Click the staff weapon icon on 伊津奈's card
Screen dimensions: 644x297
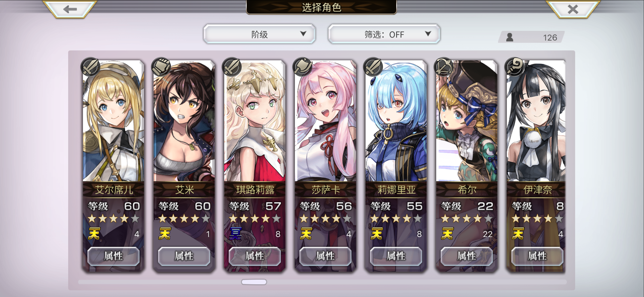pyautogui.click(x=515, y=67)
